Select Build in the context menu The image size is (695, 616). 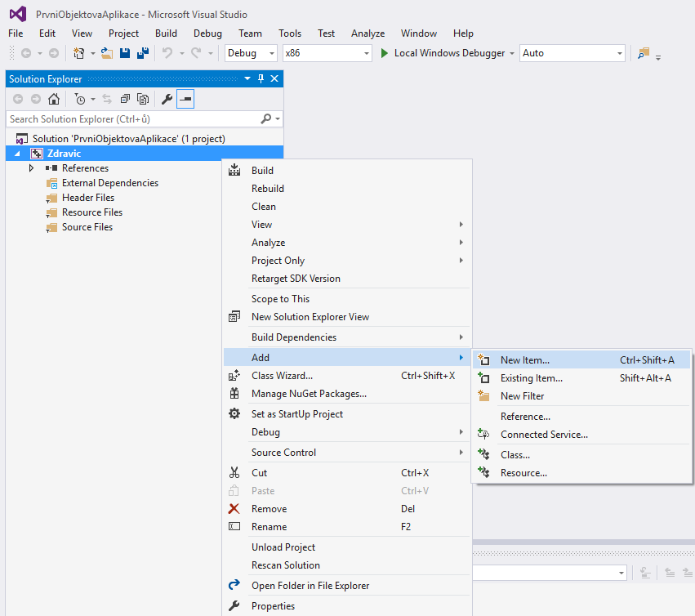click(347, 170)
